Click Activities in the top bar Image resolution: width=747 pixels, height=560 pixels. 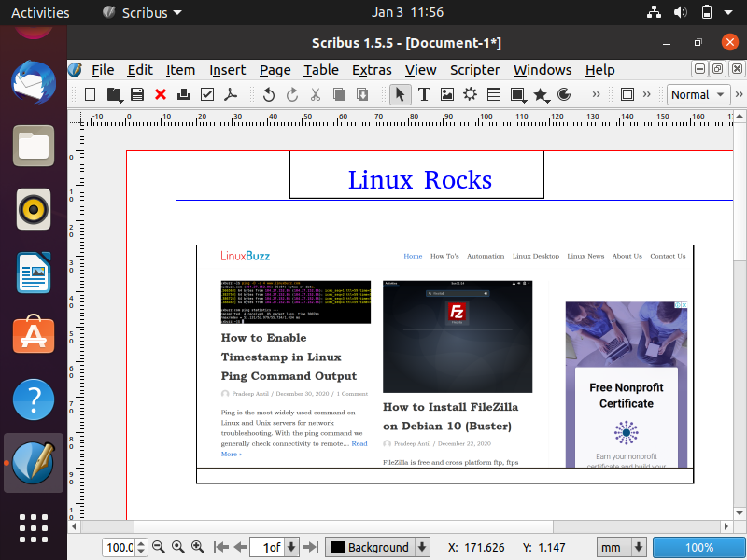click(x=40, y=12)
